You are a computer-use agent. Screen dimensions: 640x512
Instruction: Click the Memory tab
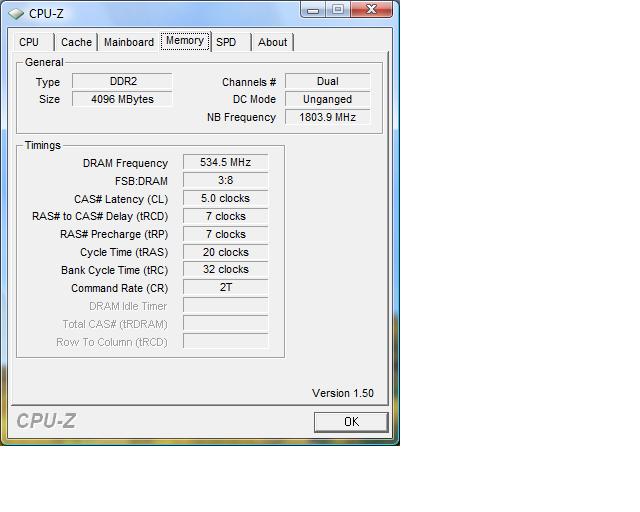pyautogui.click(x=185, y=41)
